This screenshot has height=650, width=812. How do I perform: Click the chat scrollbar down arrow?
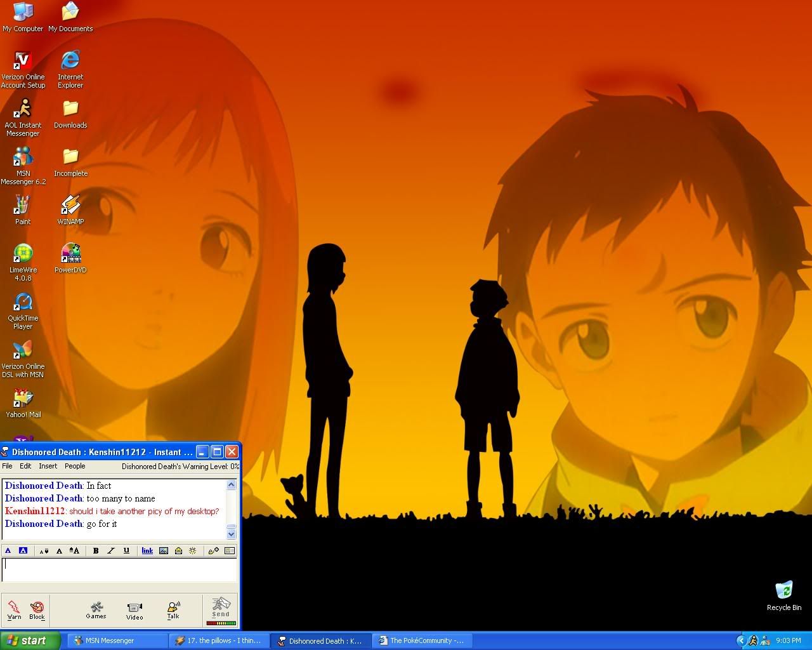(x=232, y=534)
